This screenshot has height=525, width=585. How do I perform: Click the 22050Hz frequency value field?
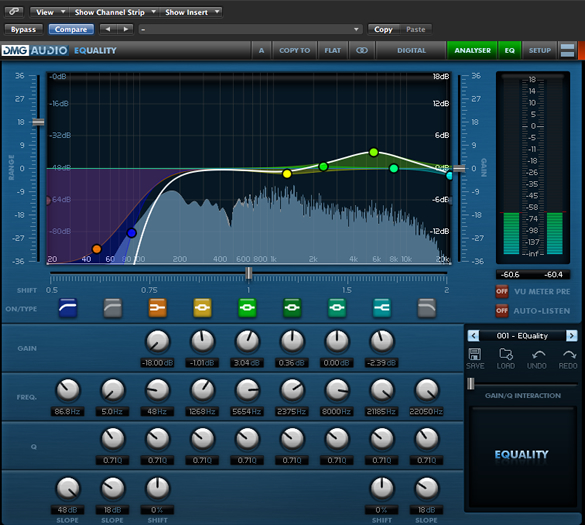pos(426,412)
